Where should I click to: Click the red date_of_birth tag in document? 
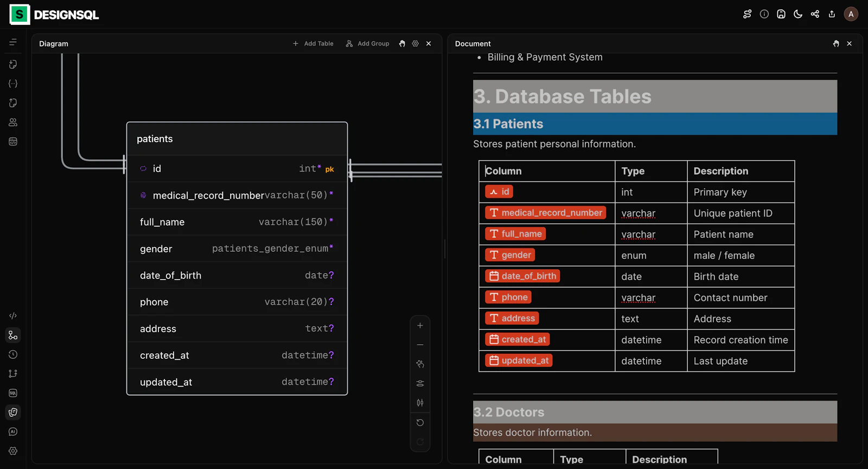click(522, 276)
